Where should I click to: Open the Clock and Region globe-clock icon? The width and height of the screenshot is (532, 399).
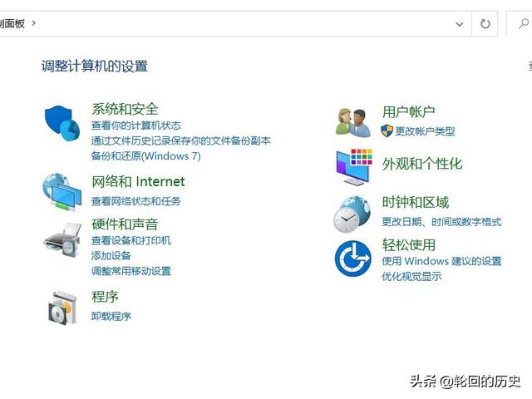coord(352,214)
